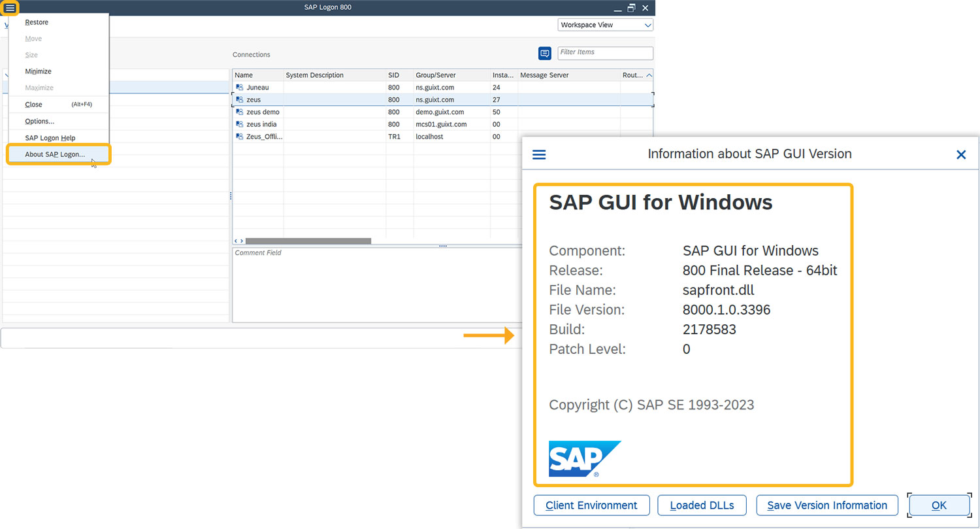Click the horizontal scrollbar under connections list

(x=308, y=241)
